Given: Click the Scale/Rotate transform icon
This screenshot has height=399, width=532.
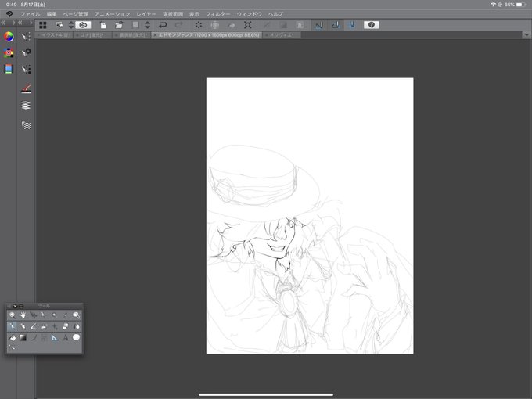Looking at the screenshot, I should (x=248, y=25).
